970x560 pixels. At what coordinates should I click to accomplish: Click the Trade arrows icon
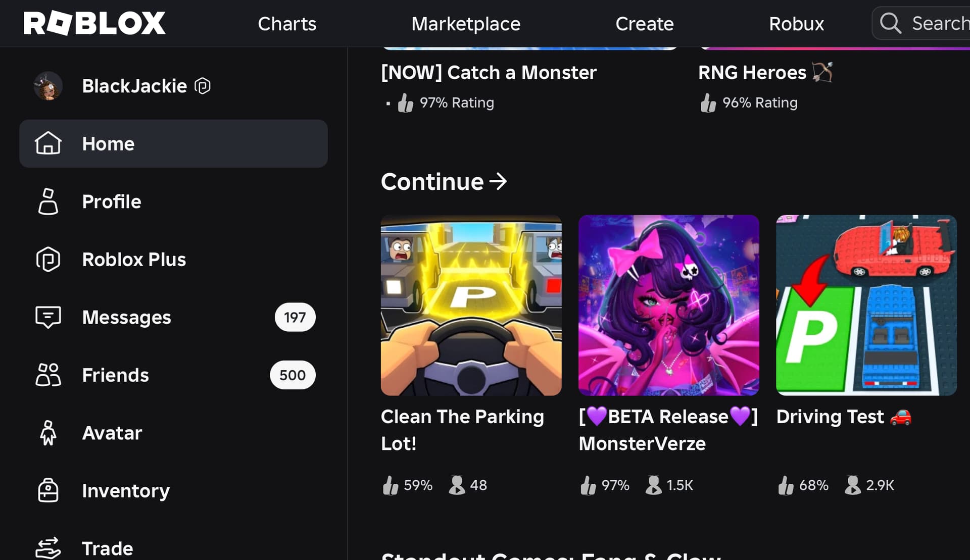click(48, 548)
